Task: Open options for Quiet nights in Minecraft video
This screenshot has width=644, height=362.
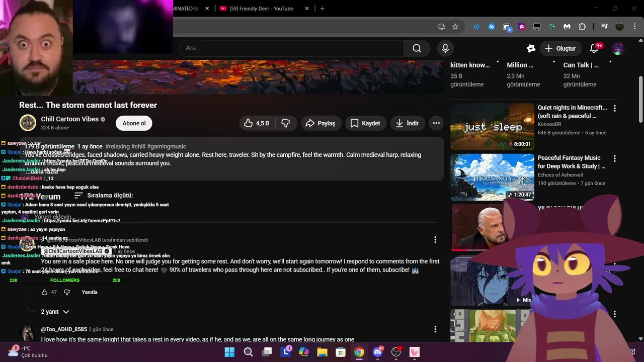Action: click(x=614, y=108)
